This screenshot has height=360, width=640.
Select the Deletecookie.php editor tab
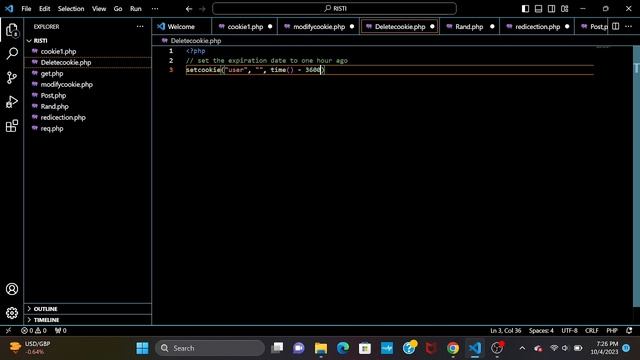point(400,27)
